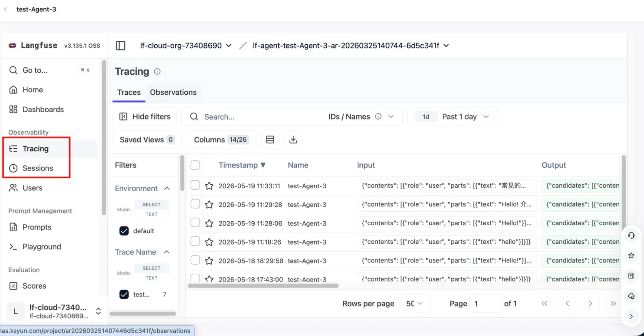Click the back arrow beside test-Agent-3

(6, 9)
